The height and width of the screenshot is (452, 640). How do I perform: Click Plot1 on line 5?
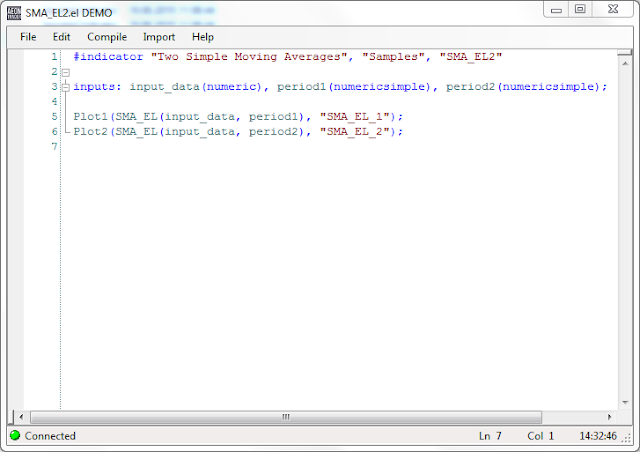[x=90, y=117]
